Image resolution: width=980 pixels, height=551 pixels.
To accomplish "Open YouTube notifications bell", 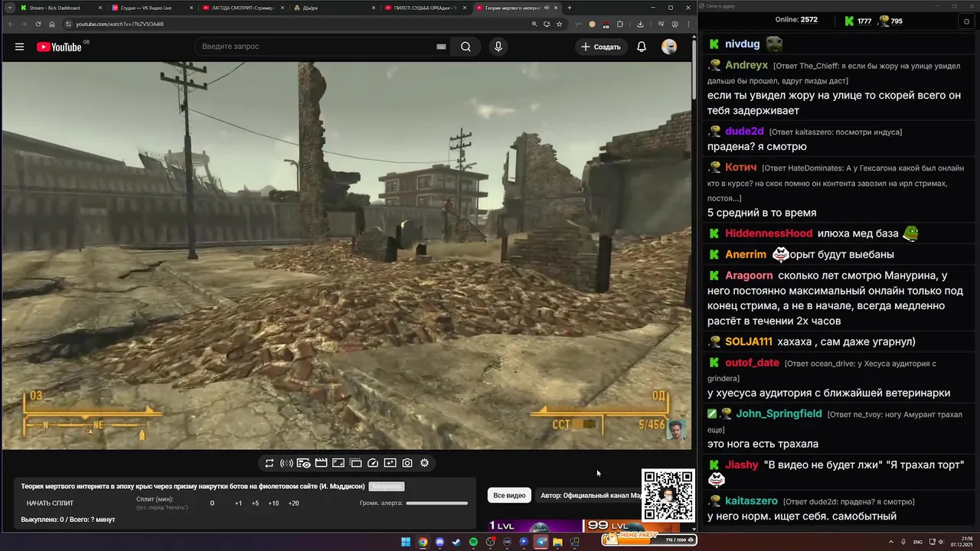I will [x=642, y=47].
